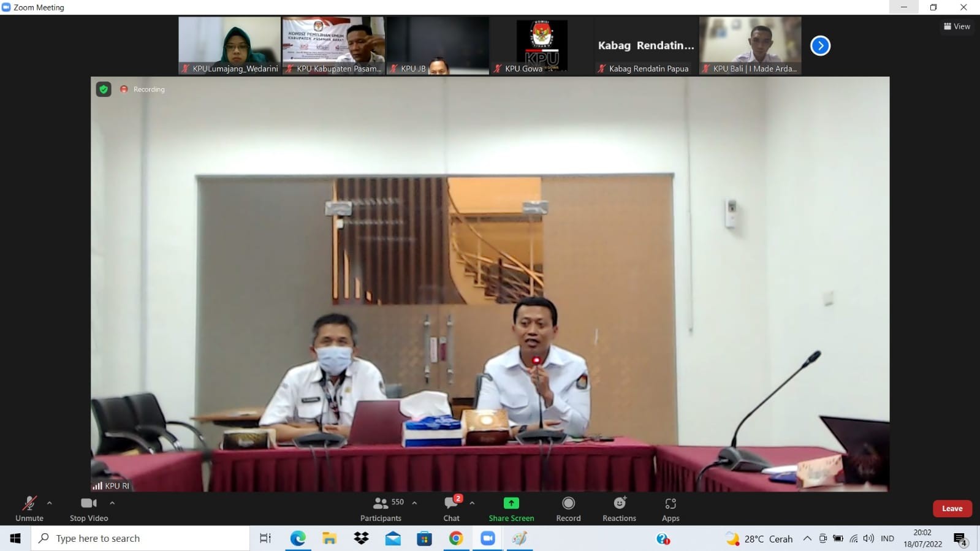Open the Reactions menu
This screenshot has width=980, height=551.
[619, 508]
